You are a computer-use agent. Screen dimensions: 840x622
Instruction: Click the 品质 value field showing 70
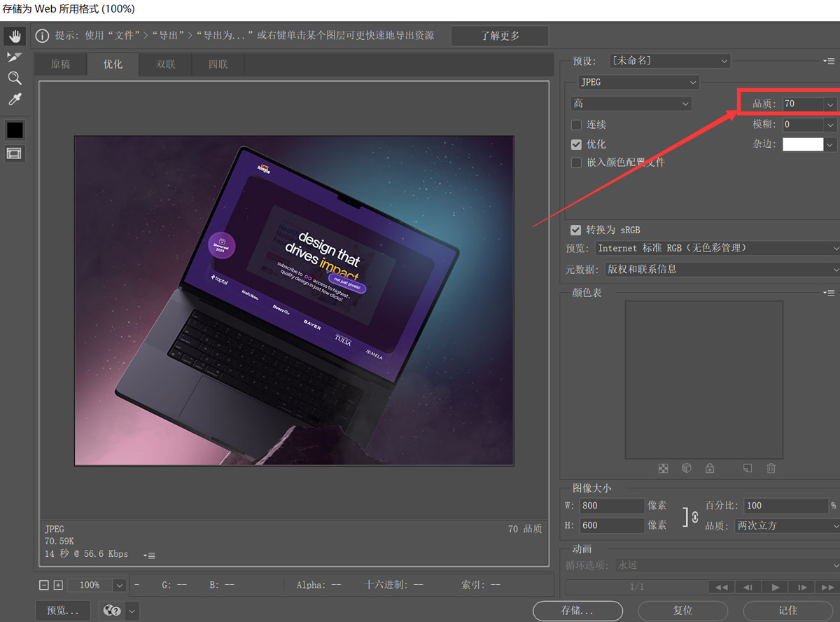coord(803,104)
